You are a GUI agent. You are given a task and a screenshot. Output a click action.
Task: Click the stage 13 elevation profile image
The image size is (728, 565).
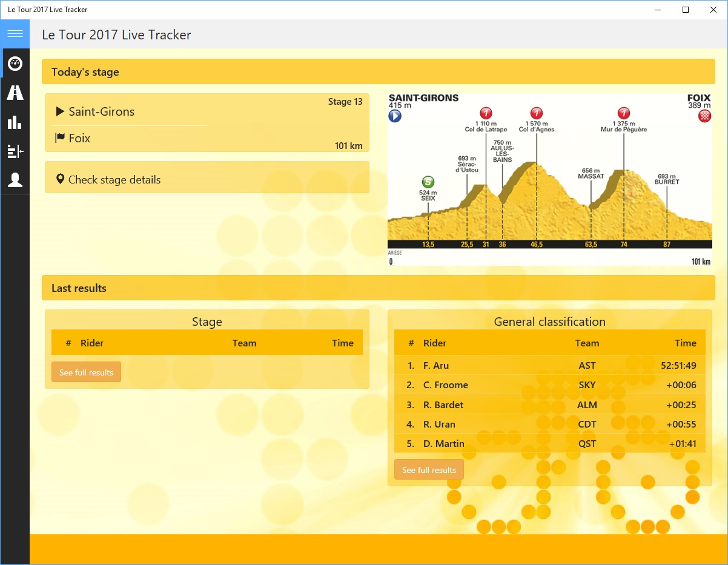click(x=549, y=179)
